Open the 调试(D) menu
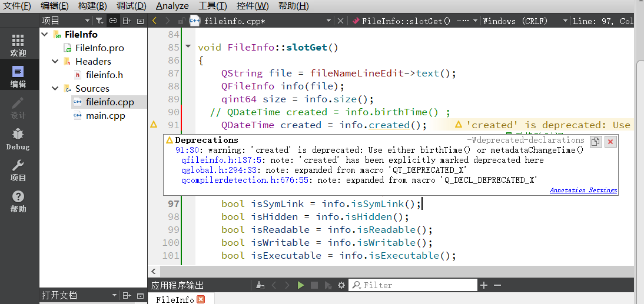644x304 pixels. 131,6
